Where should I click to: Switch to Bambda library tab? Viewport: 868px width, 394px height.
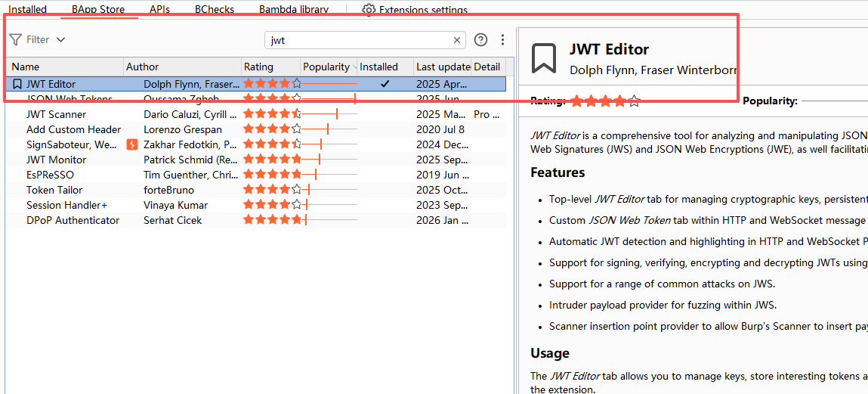[294, 10]
